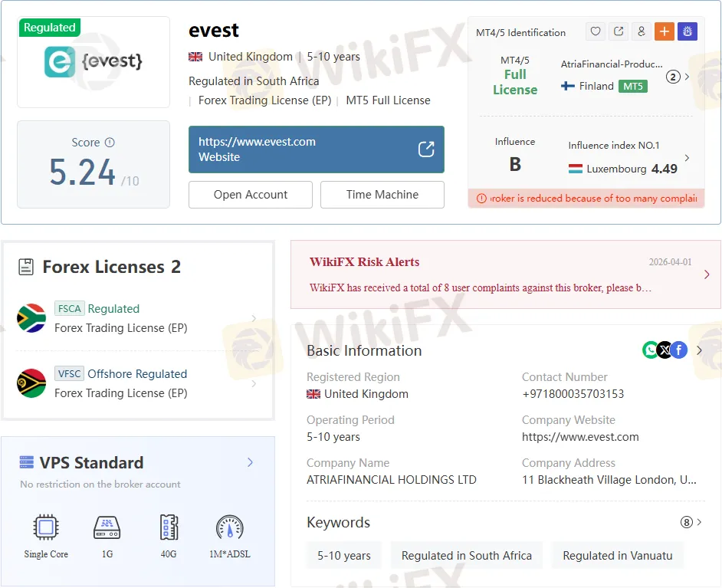This screenshot has width=722, height=588.
Task: Expand the Influence index chevron
Action: tap(687, 158)
